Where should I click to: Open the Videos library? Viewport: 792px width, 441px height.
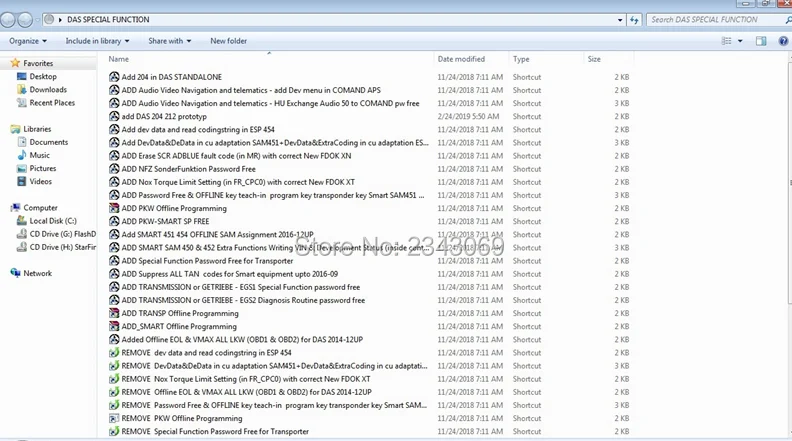click(40, 181)
